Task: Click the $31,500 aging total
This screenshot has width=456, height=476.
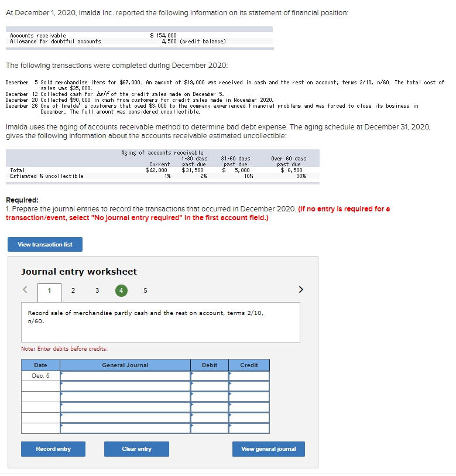Action: pos(193,170)
